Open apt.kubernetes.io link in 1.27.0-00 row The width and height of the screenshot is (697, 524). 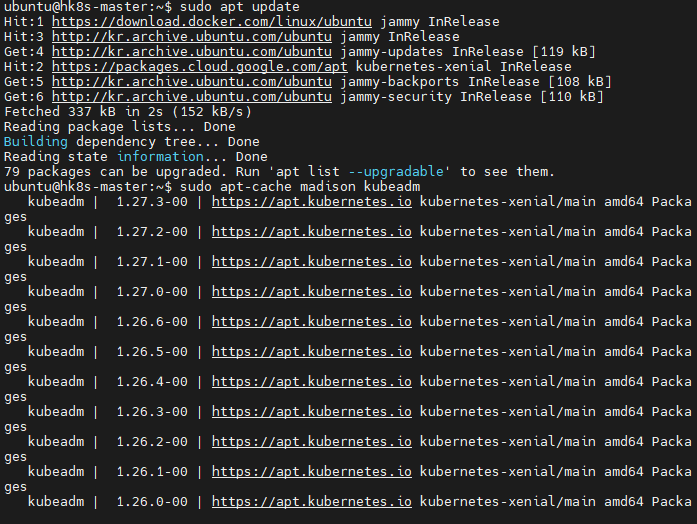pyautogui.click(x=312, y=292)
